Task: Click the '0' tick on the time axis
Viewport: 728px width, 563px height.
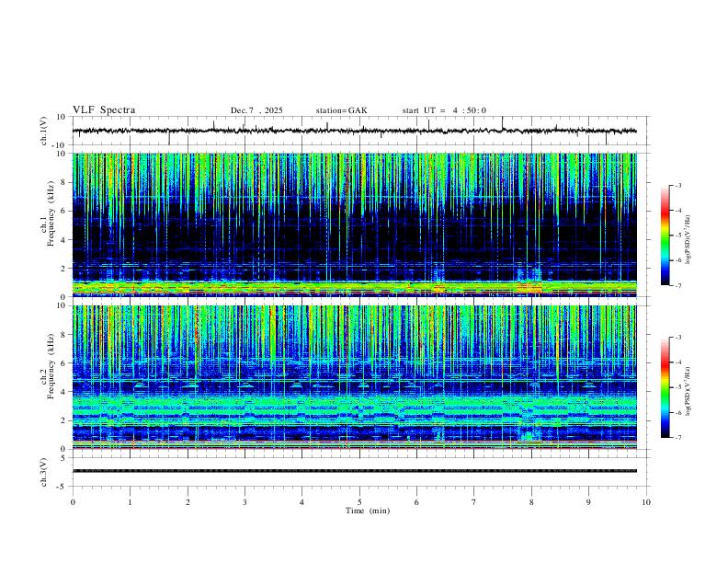Action: pos(73,502)
